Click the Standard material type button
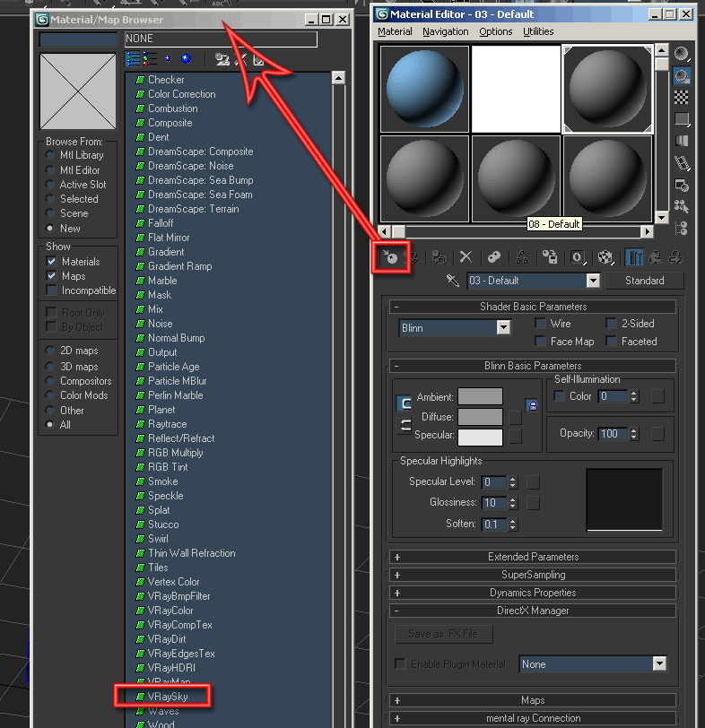Image resolution: width=705 pixels, height=728 pixels. (644, 281)
